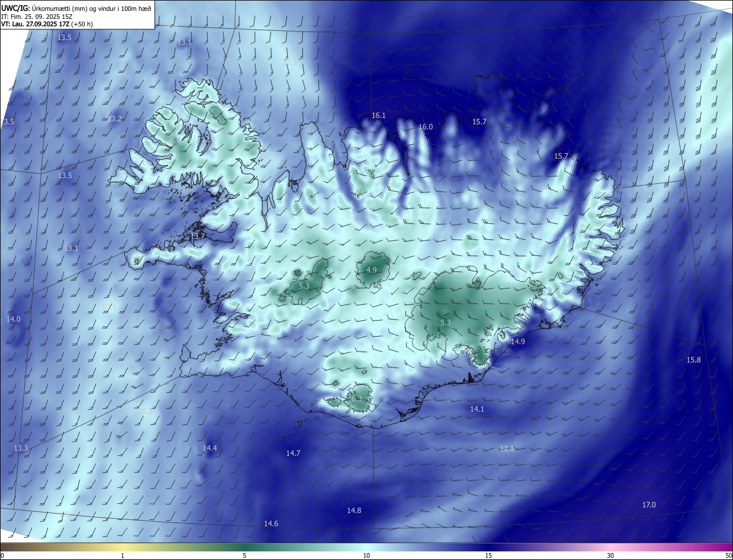Click the 14.8 value label
Viewport: 733px width, 560px height.
(354, 510)
